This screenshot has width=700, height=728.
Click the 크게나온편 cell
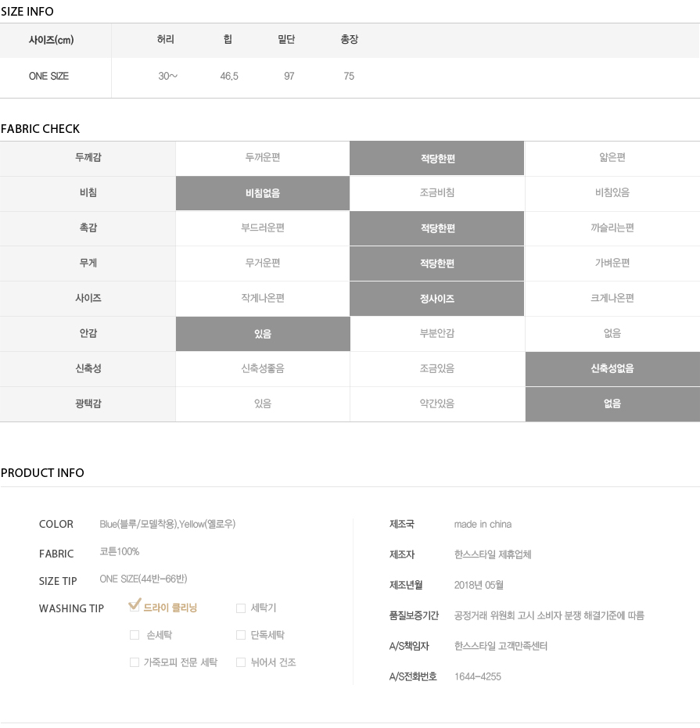tap(612, 298)
